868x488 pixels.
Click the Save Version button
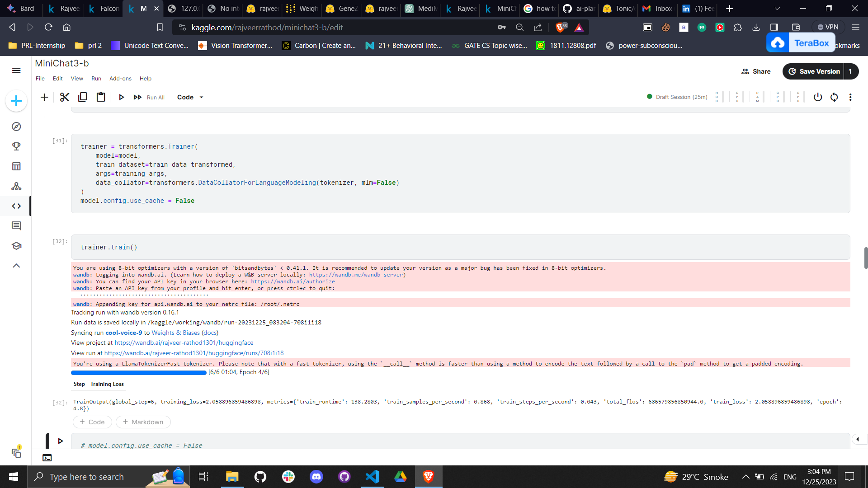pos(814,71)
